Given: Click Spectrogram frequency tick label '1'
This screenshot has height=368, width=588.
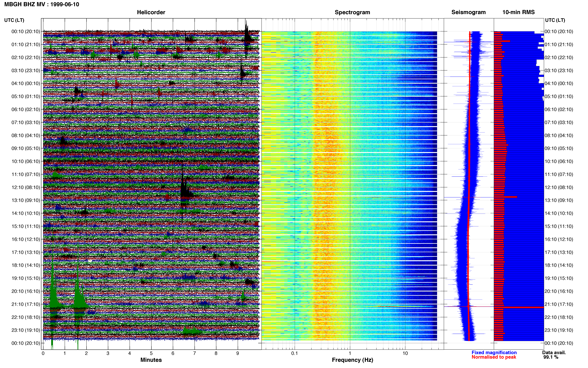Looking at the screenshot, I should click(x=350, y=353).
